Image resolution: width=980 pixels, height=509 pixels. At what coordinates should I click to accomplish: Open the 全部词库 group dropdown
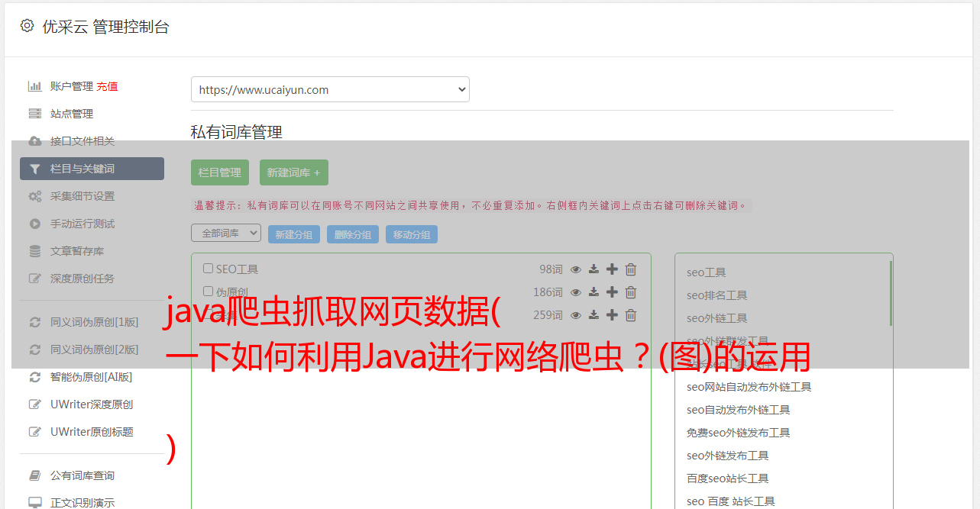(226, 233)
